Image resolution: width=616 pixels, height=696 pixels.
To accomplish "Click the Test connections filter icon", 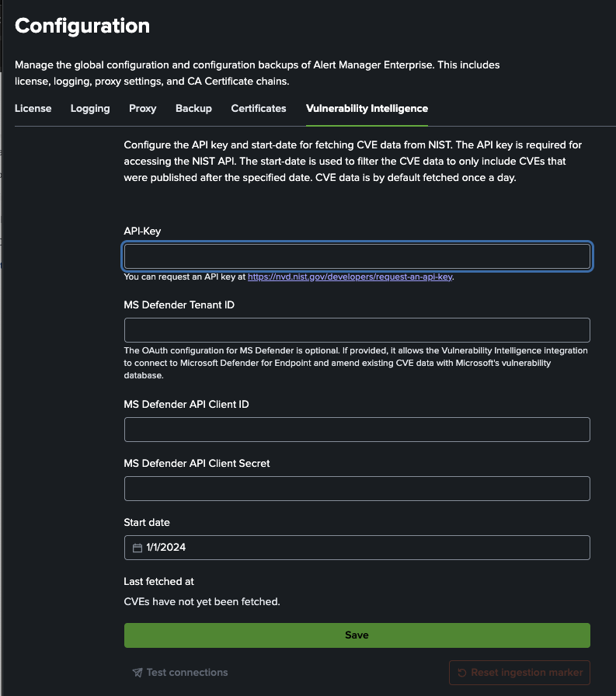I will pos(138,672).
